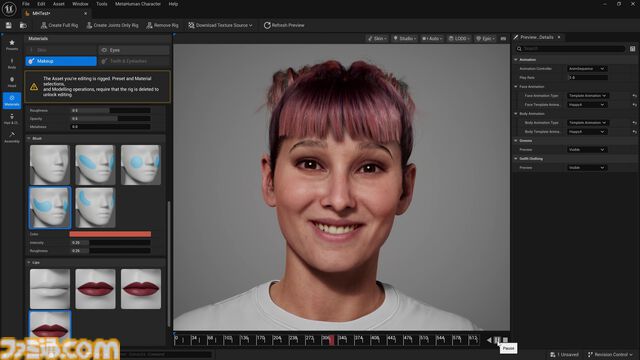
Task: Open the Head sidebar section
Action: 12,82
